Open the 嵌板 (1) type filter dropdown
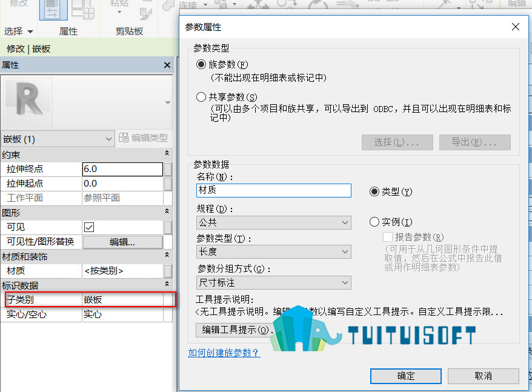The width and height of the screenshot is (532, 392). (58, 139)
